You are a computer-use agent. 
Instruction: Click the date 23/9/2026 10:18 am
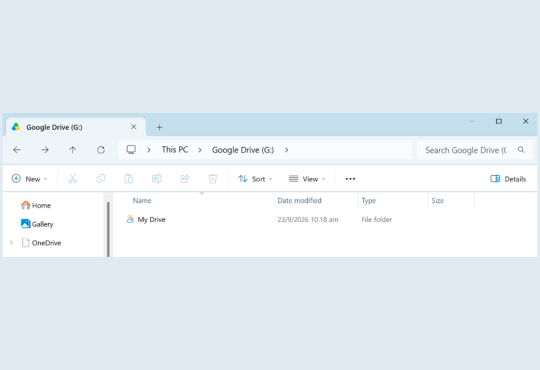[308, 219]
